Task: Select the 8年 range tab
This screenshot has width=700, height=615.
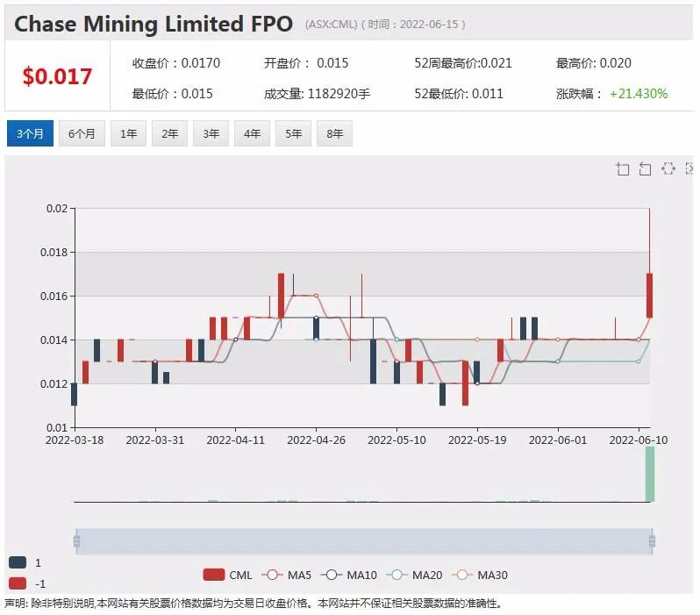Action: click(x=334, y=133)
